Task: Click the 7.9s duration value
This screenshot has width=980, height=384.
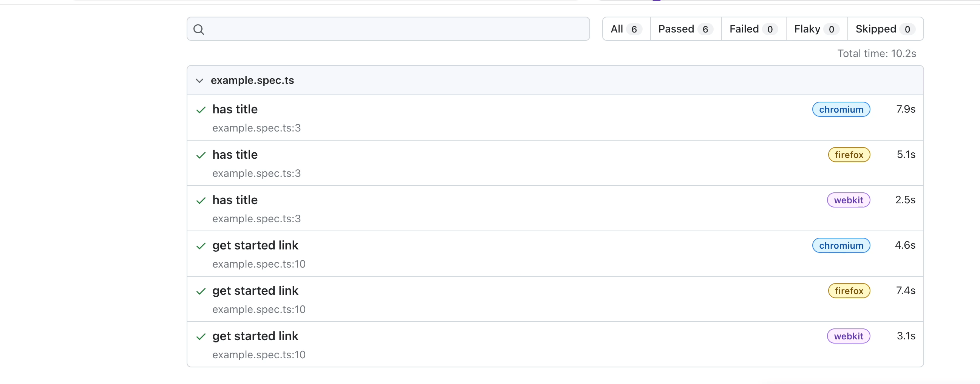Action: pos(906,109)
